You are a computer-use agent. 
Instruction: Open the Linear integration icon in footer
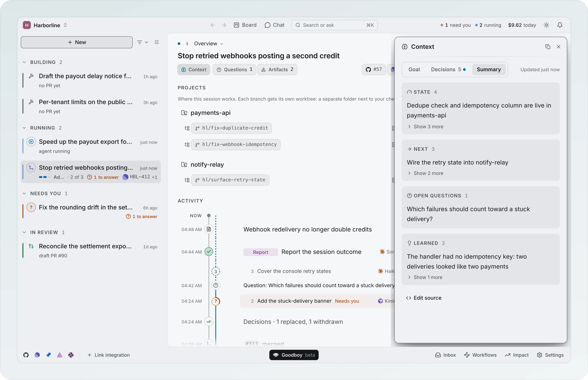[37, 355]
